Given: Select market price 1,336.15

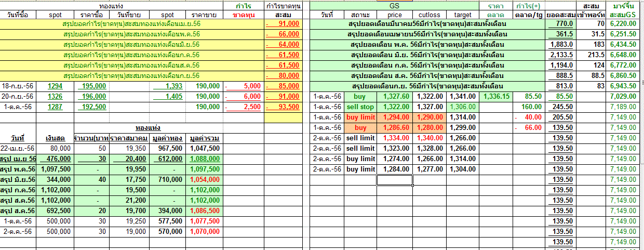Looking at the screenshot, I should tap(496, 97).
